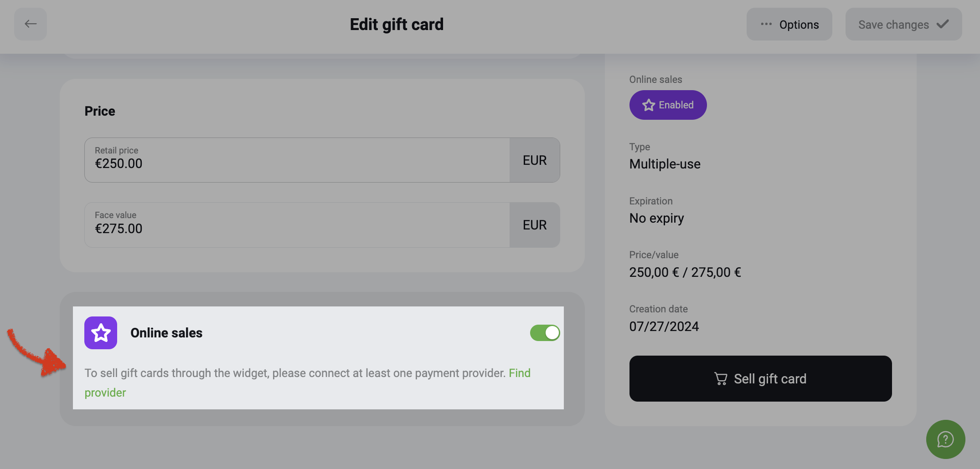980x469 pixels.
Task: Click the Retail price input field
Action: click(x=297, y=160)
